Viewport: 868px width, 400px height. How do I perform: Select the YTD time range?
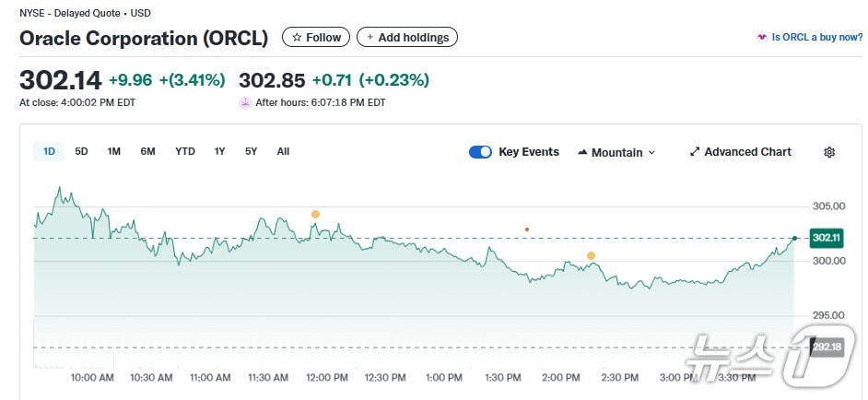coord(185,151)
